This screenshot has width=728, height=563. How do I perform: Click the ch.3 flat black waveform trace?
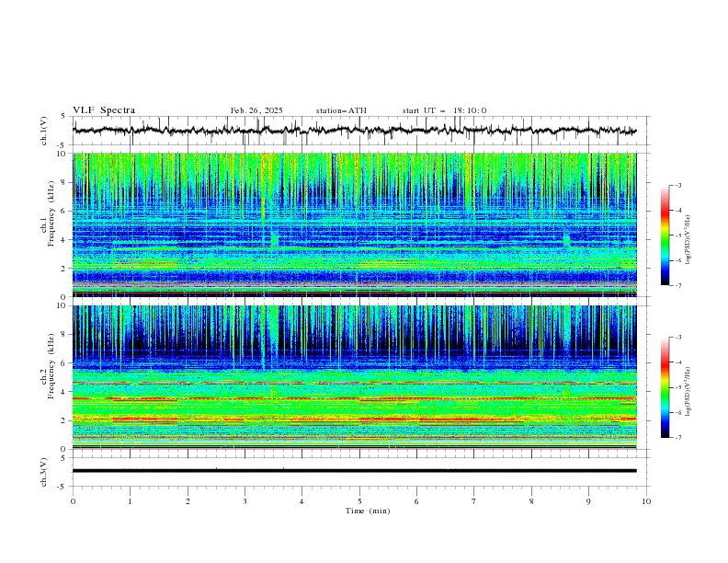pyautogui.click(x=355, y=471)
